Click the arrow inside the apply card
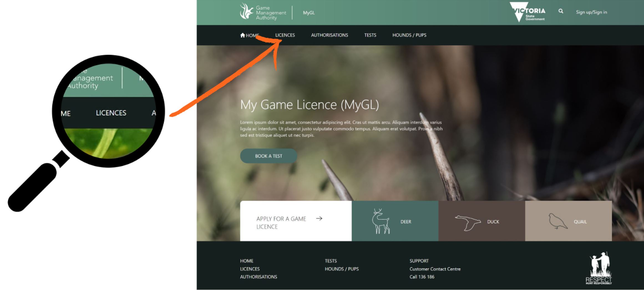 (x=320, y=219)
